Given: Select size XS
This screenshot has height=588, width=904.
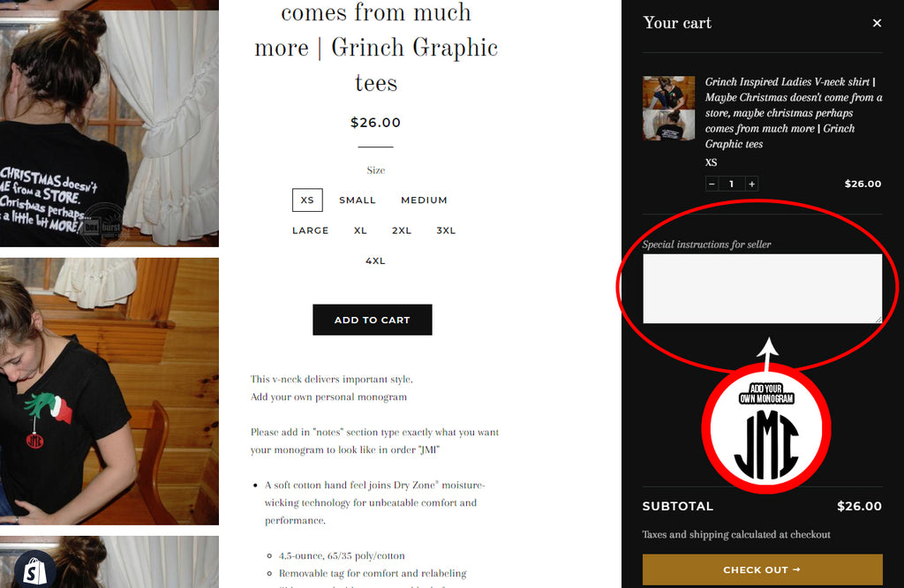Looking at the screenshot, I should 307,200.
